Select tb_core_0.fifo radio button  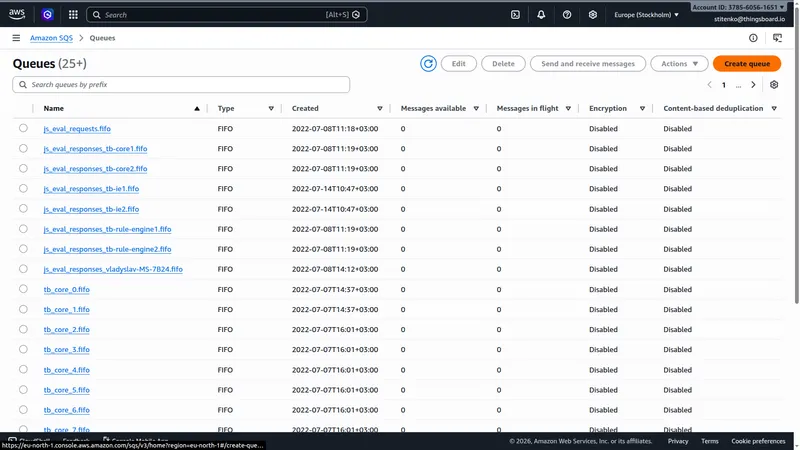(23, 289)
